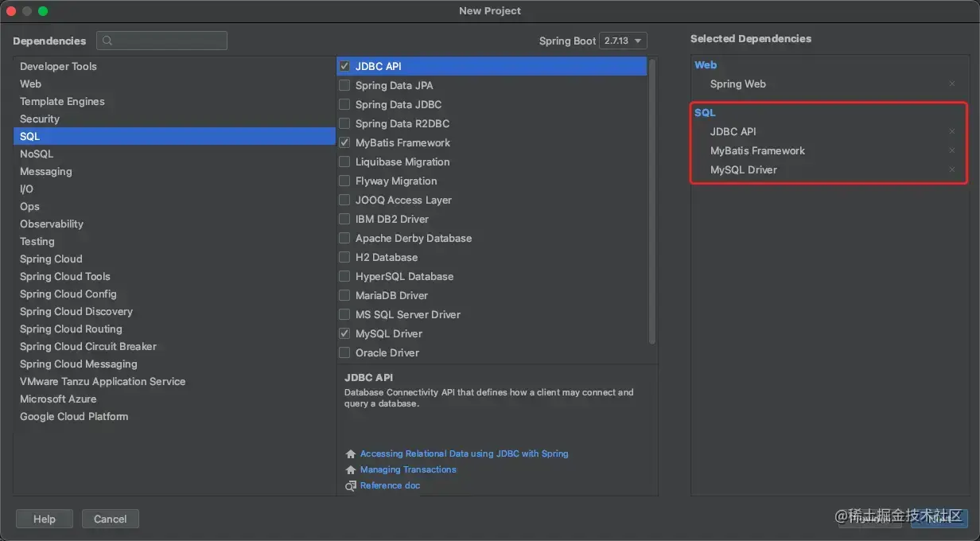Viewport: 980px width, 541px height.
Task: Open the Google Cloud Platform category
Action: (x=174, y=416)
